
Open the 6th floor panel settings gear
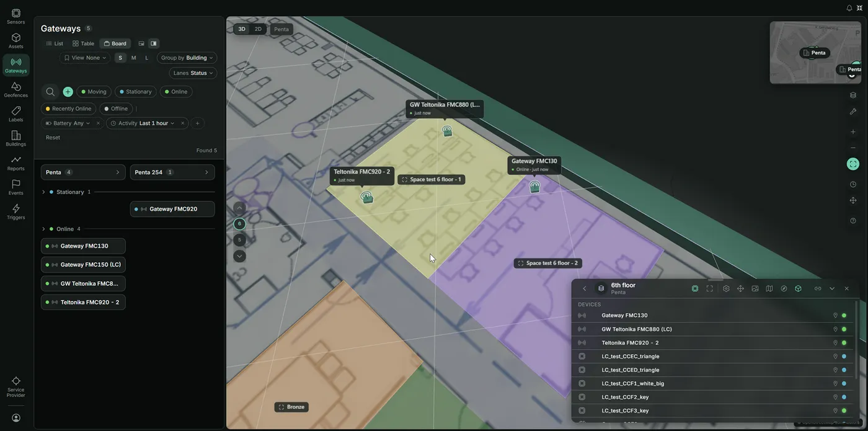pyautogui.click(x=726, y=288)
